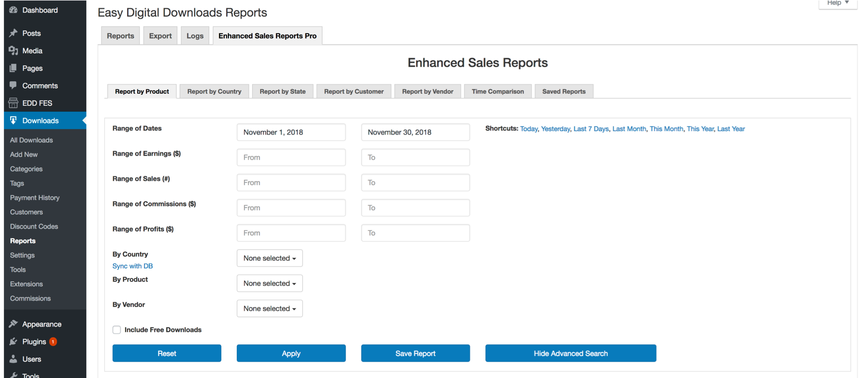The width and height of the screenshot is (868, 378).
Task: Click the EDD FES store icon
Action: 13,103
